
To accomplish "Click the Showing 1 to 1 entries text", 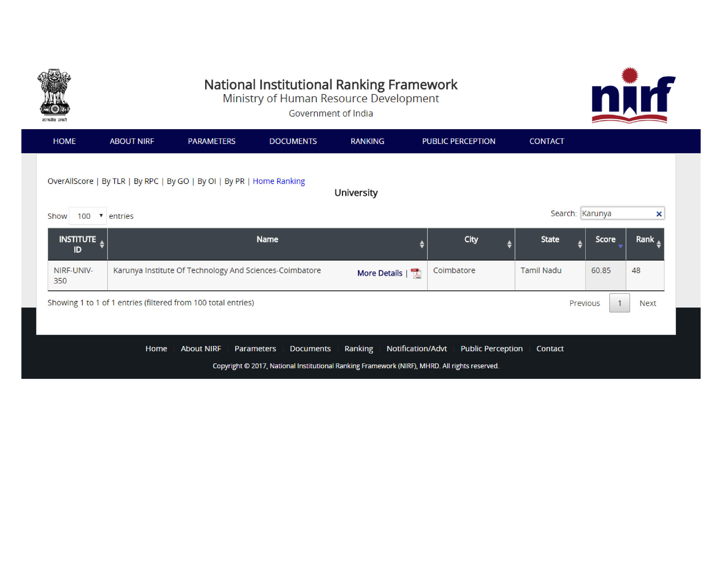I will [151, 303].
